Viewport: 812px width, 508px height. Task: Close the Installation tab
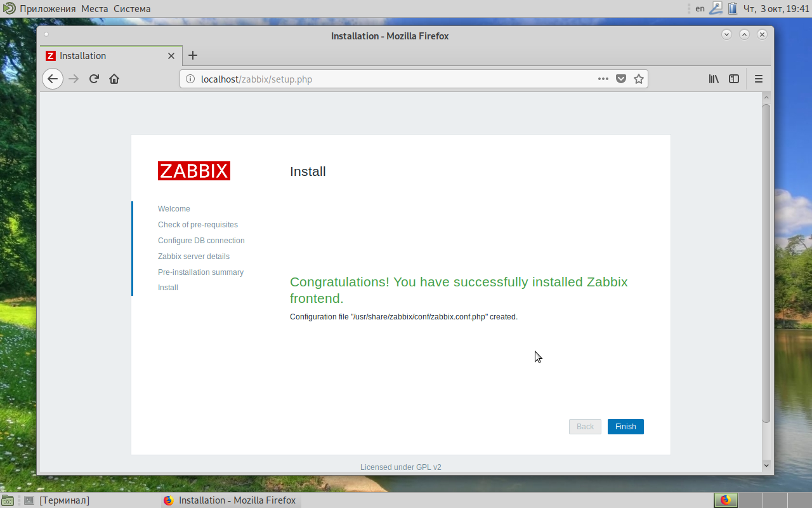pyautogui.click(x=171, y=56)
